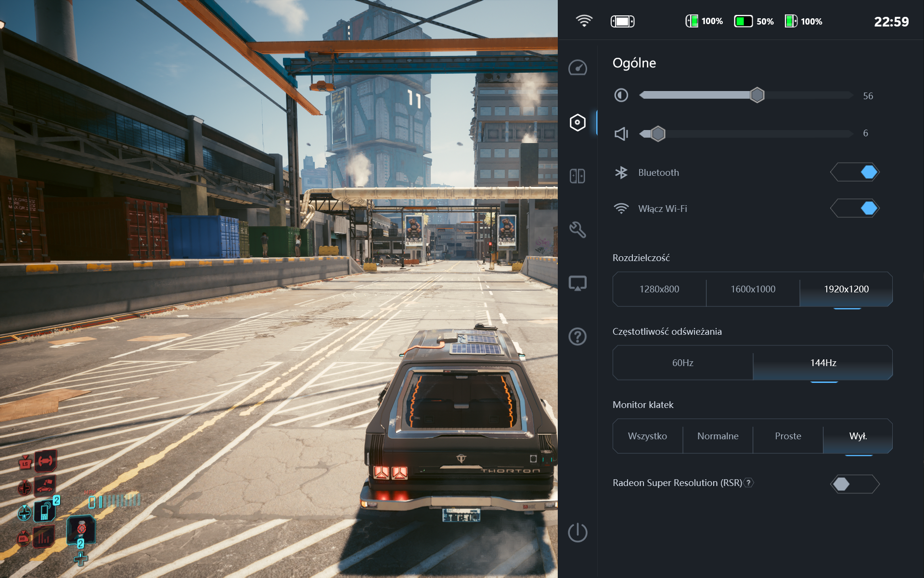Viewport: 924px width, 578px height.
Task: Open the RSR help question mark tooltip
Action: [x=749, y=483]
